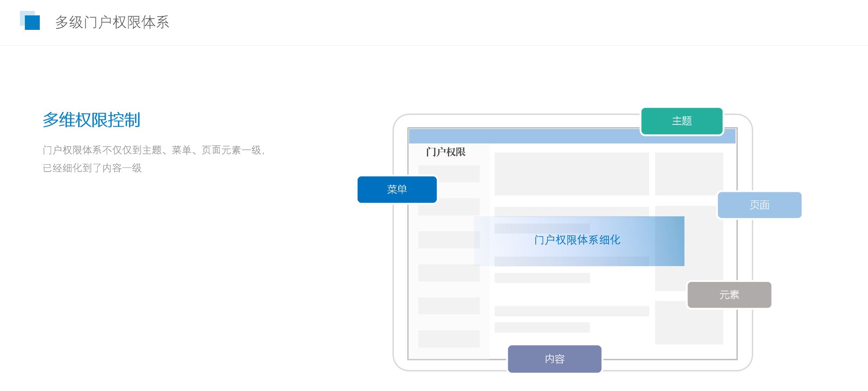Screen dimensions: 868x391
Task: Click description text starting with 门户权限体系不仅仅
Action: pyautogui.click(x=154, y=150)
